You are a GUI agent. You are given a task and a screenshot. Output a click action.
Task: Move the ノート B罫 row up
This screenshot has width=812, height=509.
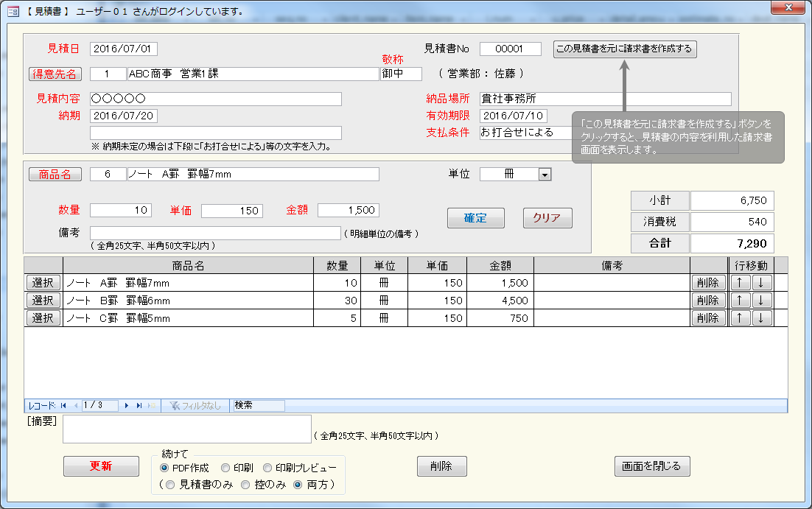pos(739,301)
